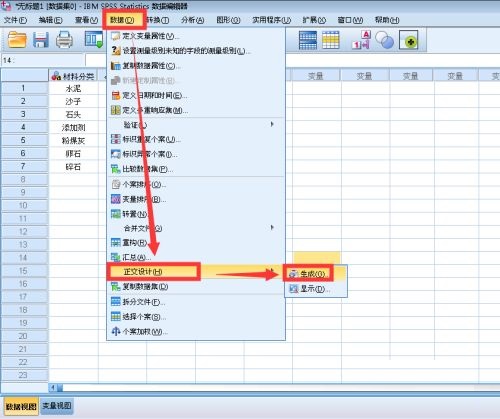Image resolution: width=500 pixels, height=419 pixels.
Task: Select 个案加权(W) weight cases entry
Action: [x=196, y=331]
